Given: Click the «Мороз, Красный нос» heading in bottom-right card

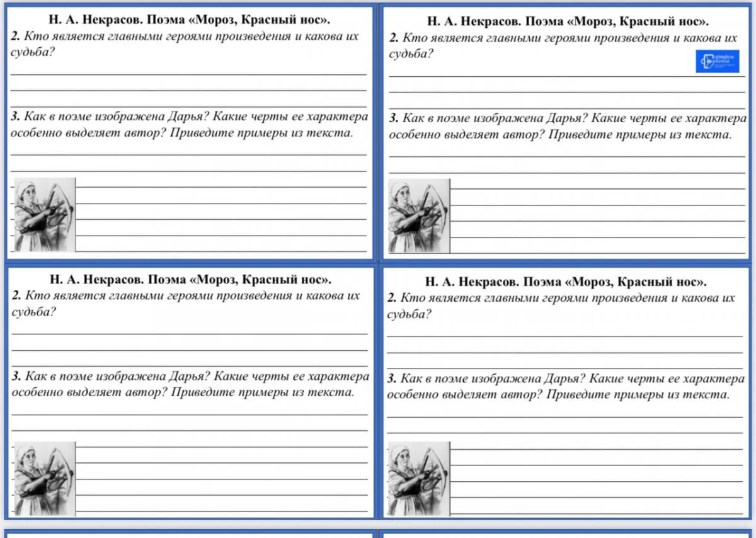Looking at the screenshot, I should (565, 282).
